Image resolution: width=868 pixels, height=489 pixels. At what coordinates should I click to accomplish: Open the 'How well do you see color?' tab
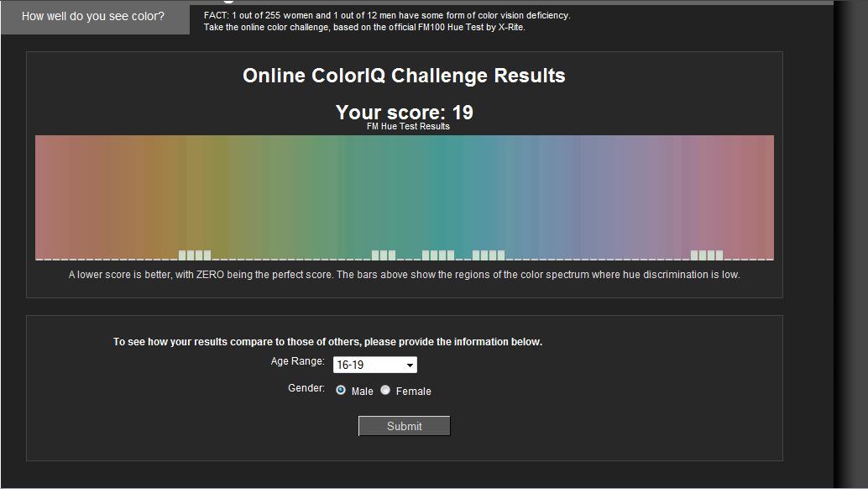pyautogui.click(x=95, y=17)
